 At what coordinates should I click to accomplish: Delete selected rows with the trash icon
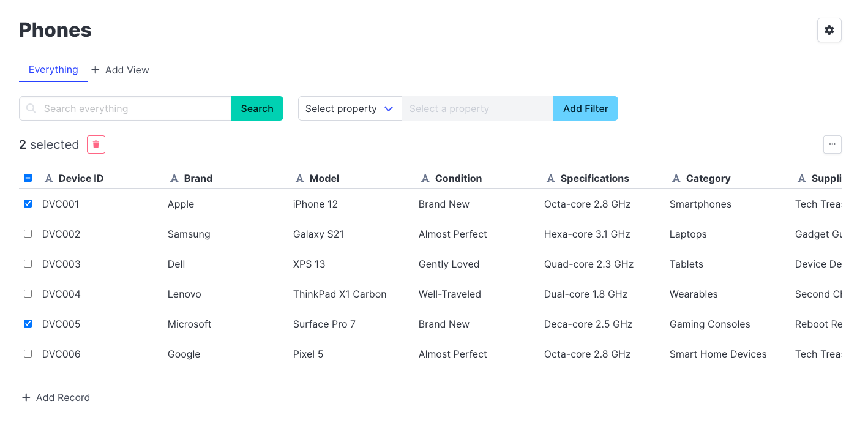point(95,144)
